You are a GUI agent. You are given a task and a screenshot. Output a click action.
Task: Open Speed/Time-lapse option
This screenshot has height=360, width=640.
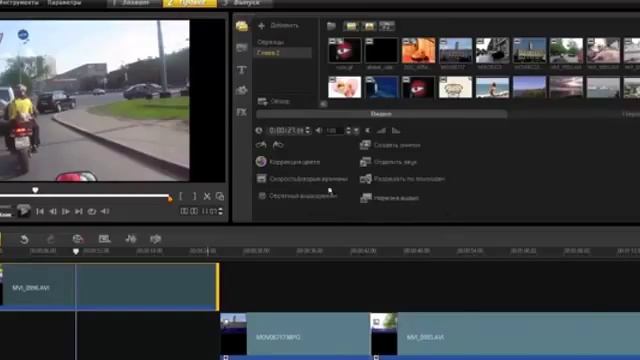[302, 179]
